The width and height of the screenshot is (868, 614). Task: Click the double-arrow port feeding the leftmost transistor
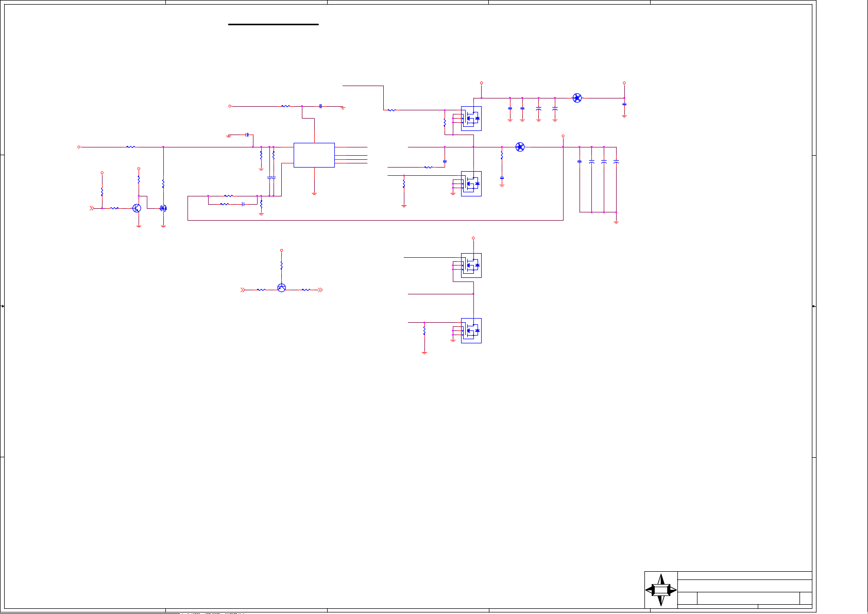point(92,208)
